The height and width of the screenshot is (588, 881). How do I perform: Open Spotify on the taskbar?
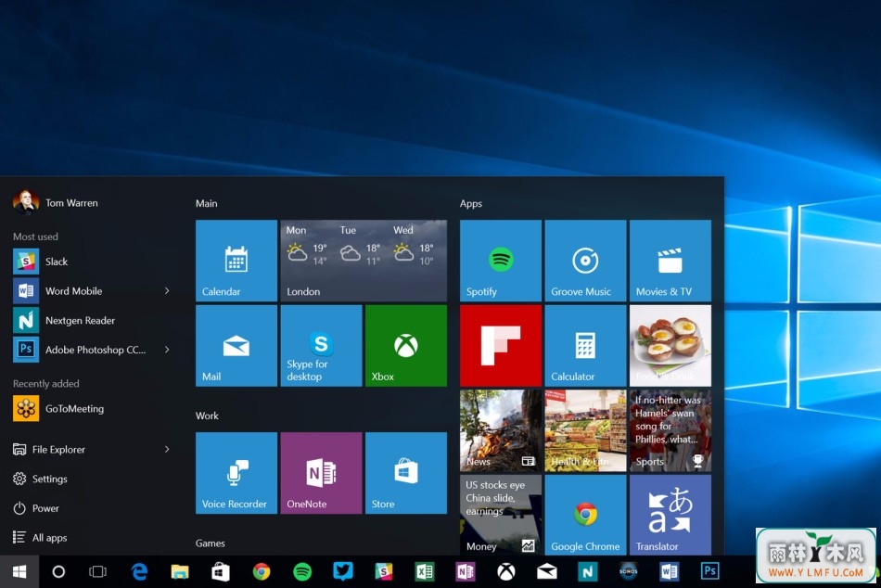(x=302, y=571)
